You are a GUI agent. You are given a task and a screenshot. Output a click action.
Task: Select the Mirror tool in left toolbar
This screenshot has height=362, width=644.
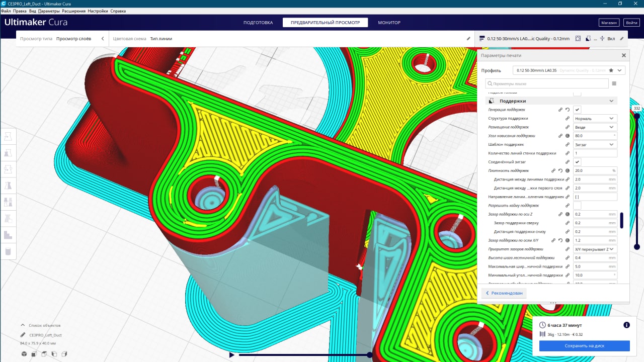pyautogui.click(x=8, y=186)
